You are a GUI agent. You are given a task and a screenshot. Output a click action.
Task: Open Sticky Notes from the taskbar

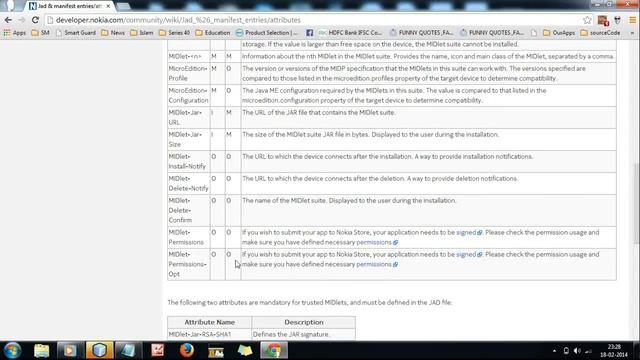pyautogui.click(x=245, y=350)
